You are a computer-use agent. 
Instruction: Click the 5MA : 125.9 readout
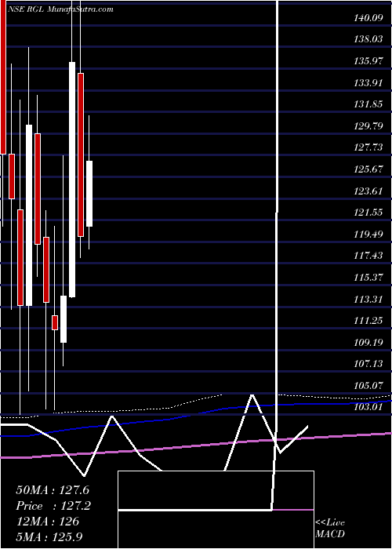pos(49,536)
